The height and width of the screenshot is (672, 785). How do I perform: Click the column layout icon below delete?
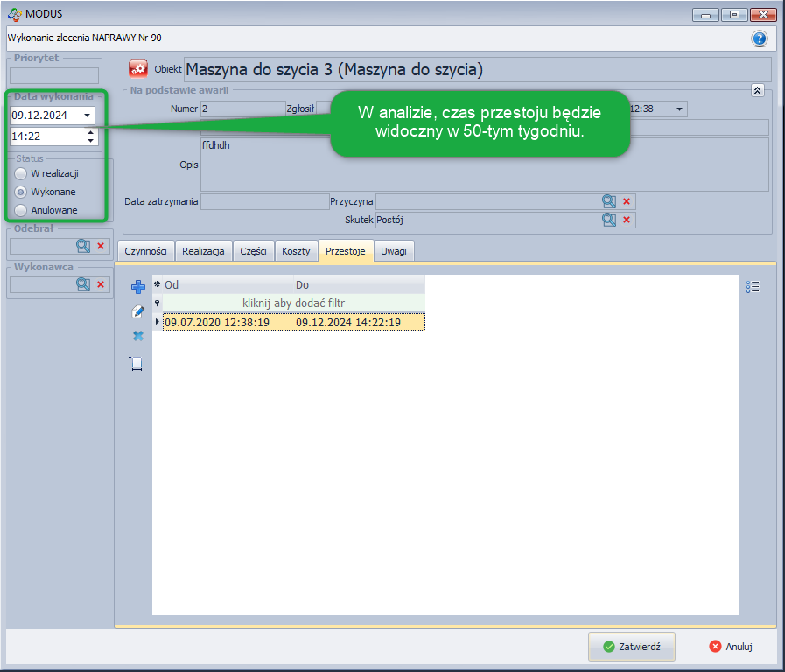coord(136,363)
